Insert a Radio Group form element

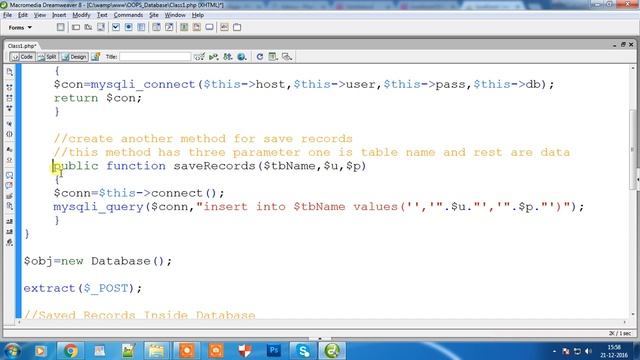(141, 27)
